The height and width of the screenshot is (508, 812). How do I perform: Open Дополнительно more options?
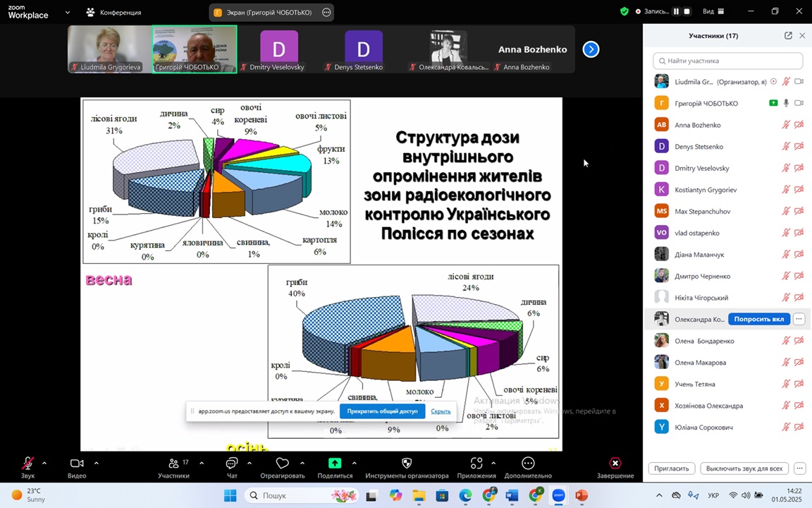528,467
